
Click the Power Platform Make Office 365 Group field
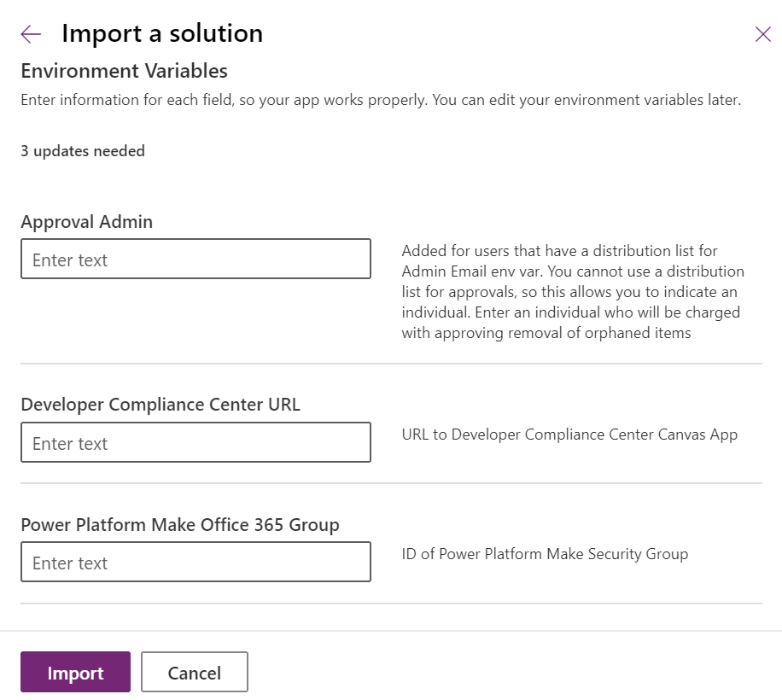195,562
